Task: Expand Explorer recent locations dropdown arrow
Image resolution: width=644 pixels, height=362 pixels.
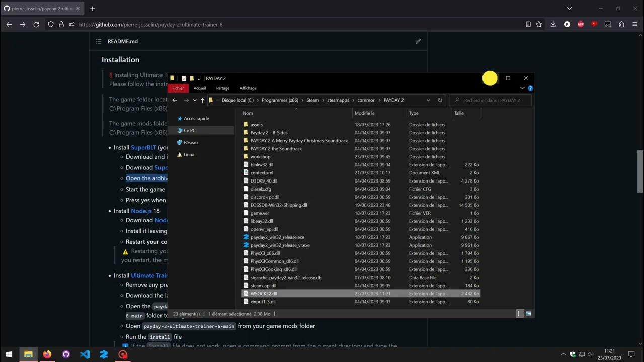Action: point(195,100)
